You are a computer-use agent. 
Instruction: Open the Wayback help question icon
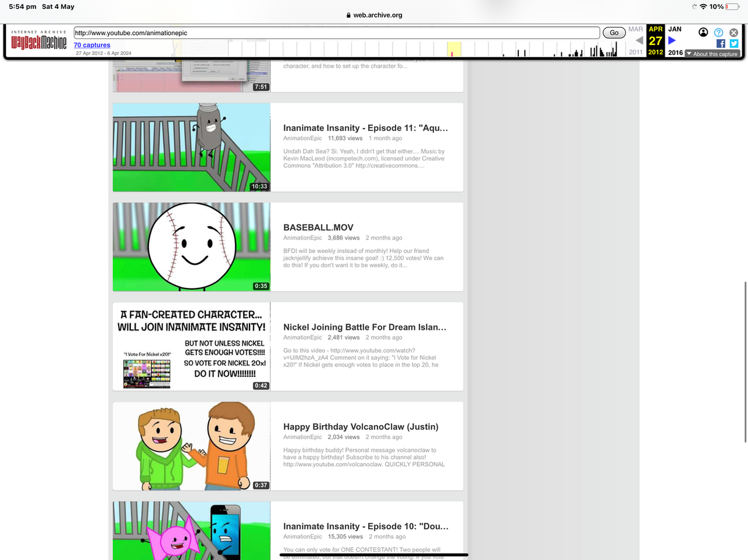pyautogui.click(x=719, y=33)
